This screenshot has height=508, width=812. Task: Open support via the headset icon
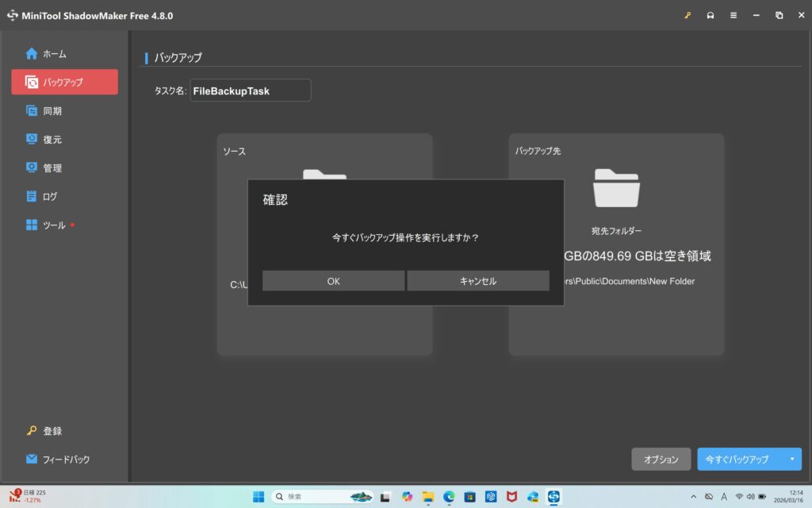(710, 15)
